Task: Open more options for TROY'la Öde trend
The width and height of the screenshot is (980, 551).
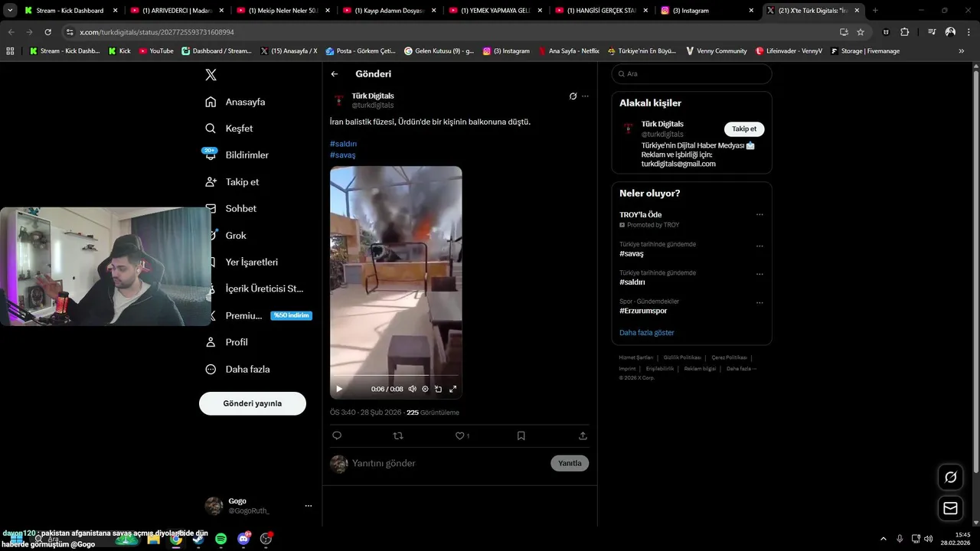Action: click(x=759, y=215)
